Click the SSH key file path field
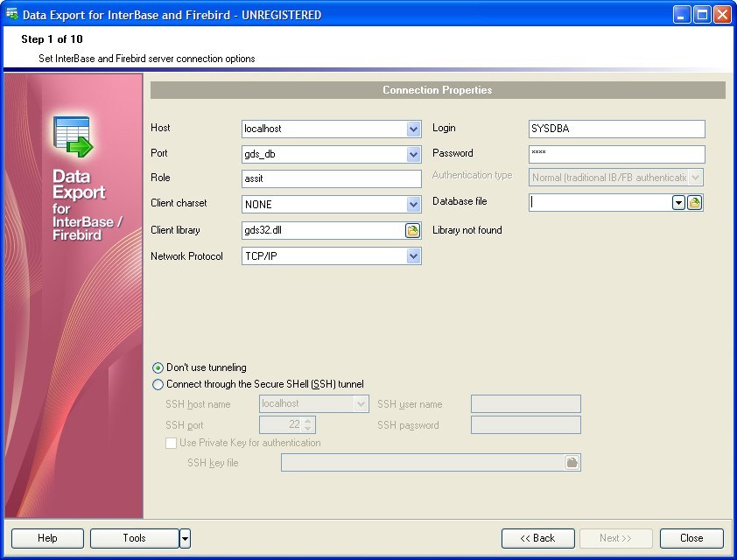 click(423, 463)
